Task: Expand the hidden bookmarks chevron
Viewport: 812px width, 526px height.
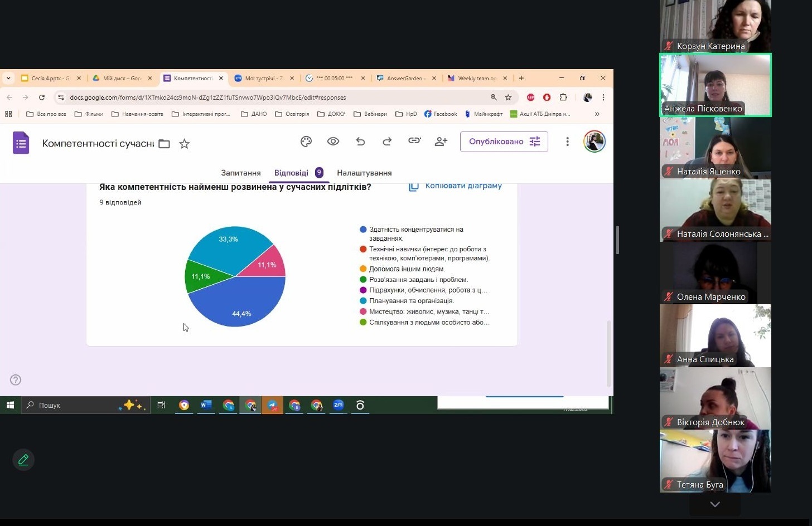Action: [x=597, y=114]
